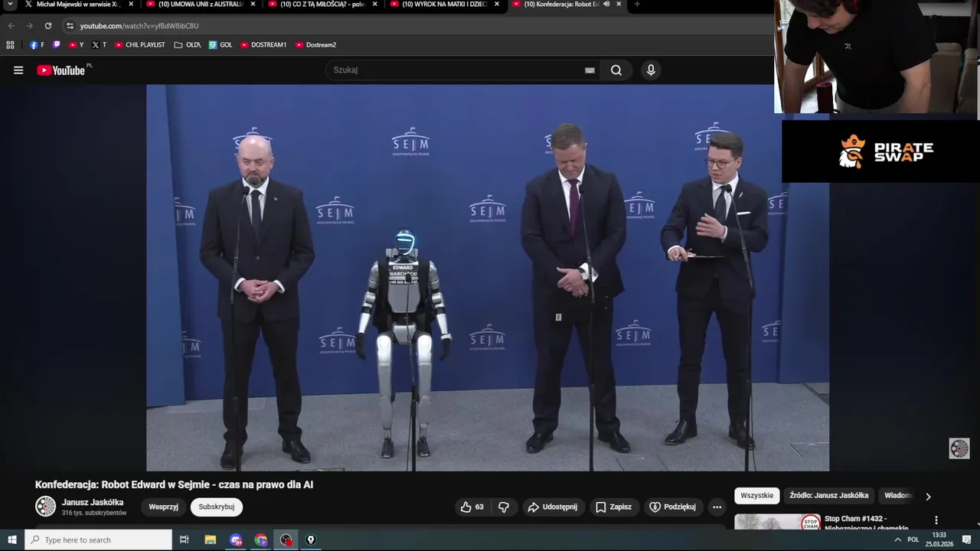Image resolution: width=980 pixels, height=551 pixels.
Task: Open the Twitch bookmark icon
Action: [x=57, y=45]
